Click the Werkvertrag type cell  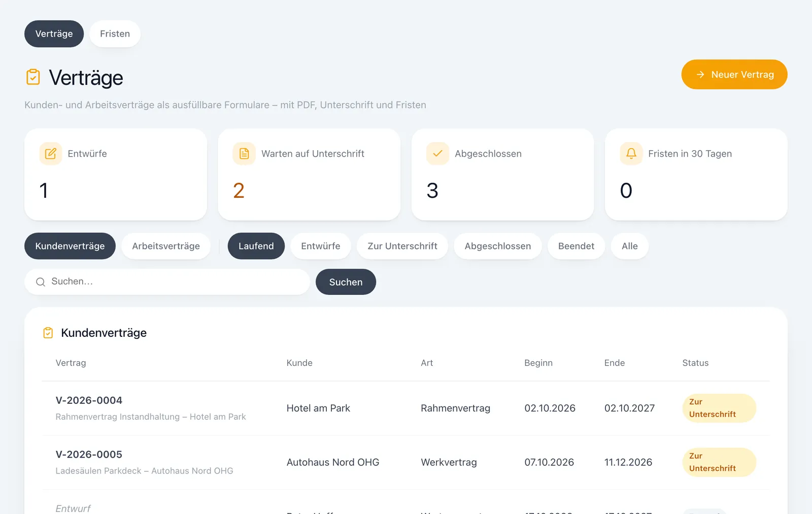pyautogui.click(x=449, y=462)
